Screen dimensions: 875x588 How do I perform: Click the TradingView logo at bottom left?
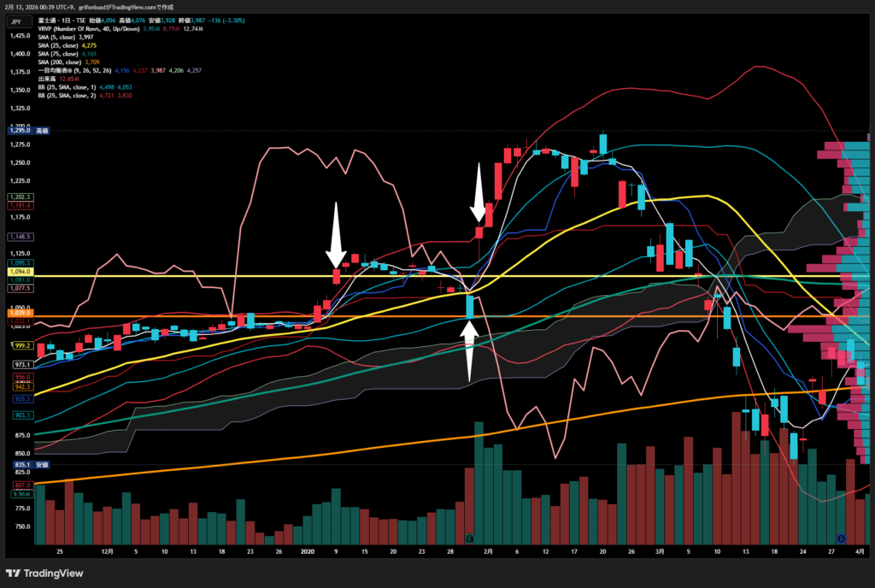point(41,573)
